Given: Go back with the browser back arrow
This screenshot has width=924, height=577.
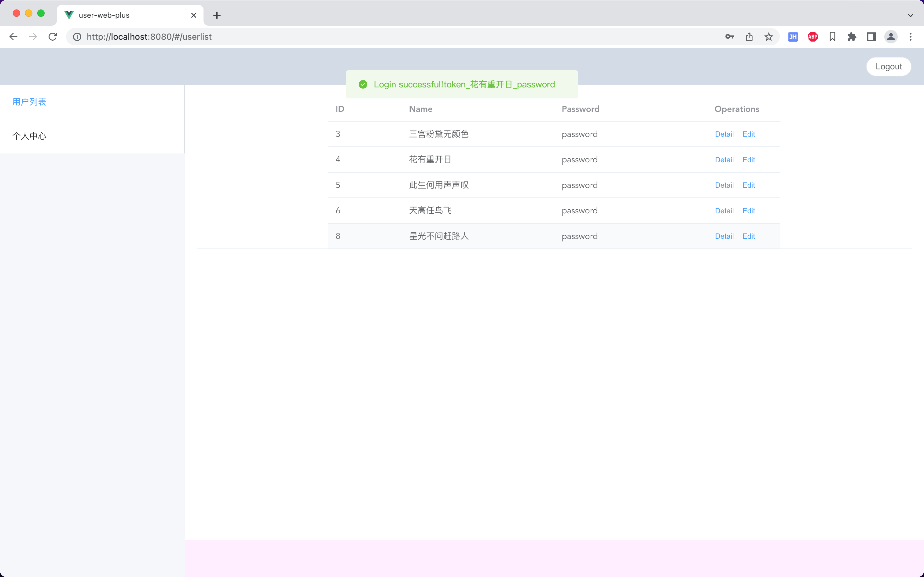Looking at the screenshot, I should tap(13, 37).
